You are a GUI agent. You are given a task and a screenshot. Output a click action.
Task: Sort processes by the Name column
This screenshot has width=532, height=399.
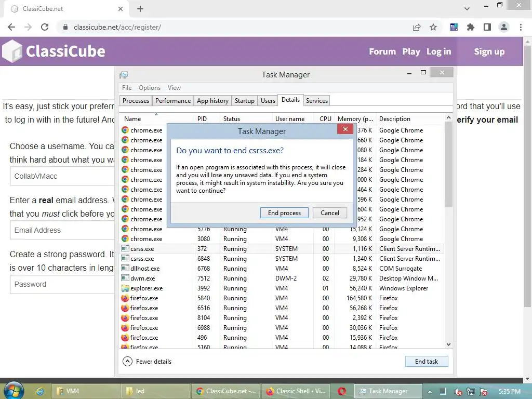point(156,119)
